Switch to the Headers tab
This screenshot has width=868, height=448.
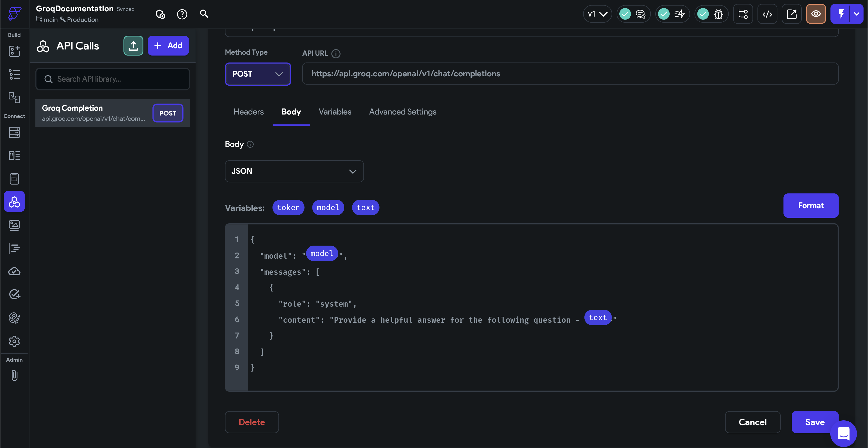tap(249, 112)
